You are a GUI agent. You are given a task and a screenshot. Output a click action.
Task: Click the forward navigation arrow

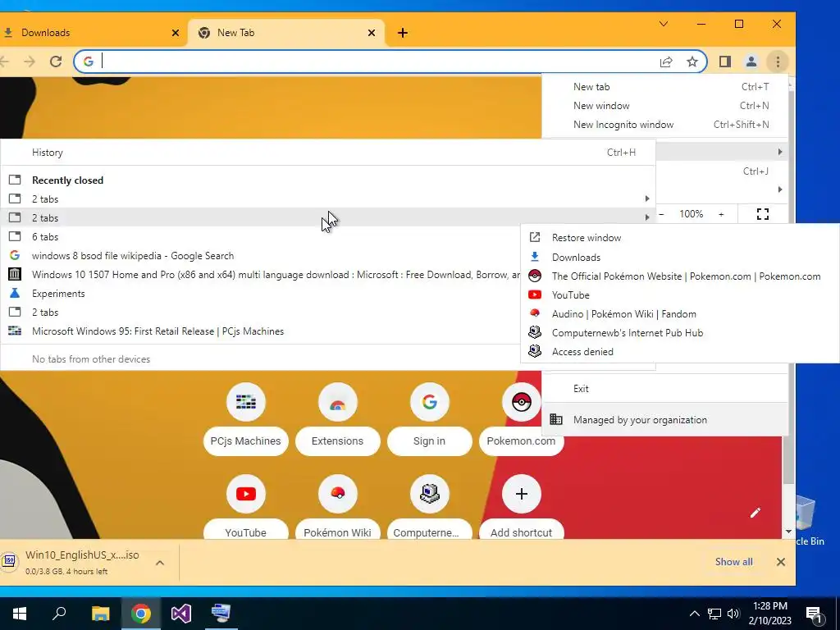(x=30, y=62)
